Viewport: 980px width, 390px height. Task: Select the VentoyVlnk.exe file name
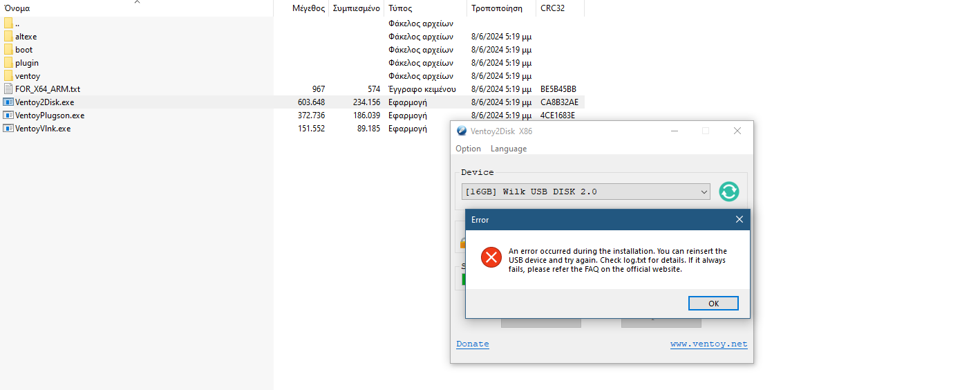[x=43, y=129]
